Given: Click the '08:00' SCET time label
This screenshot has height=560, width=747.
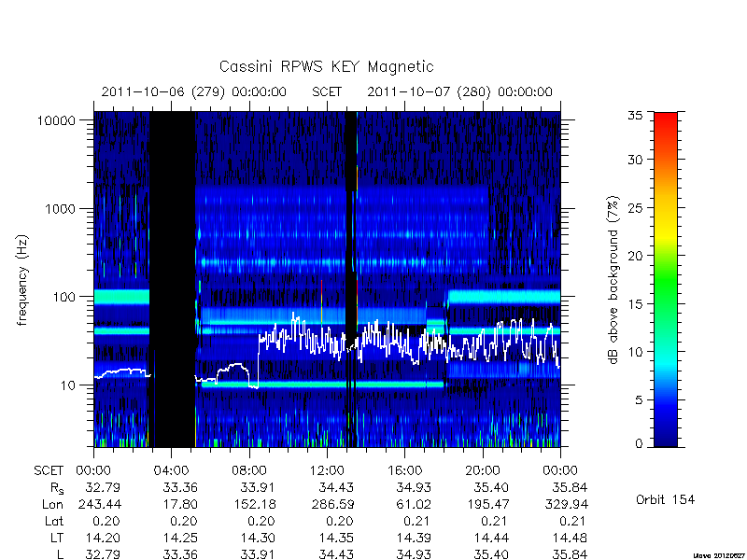Looking at the screenshot, I should [x=249, y=471].
